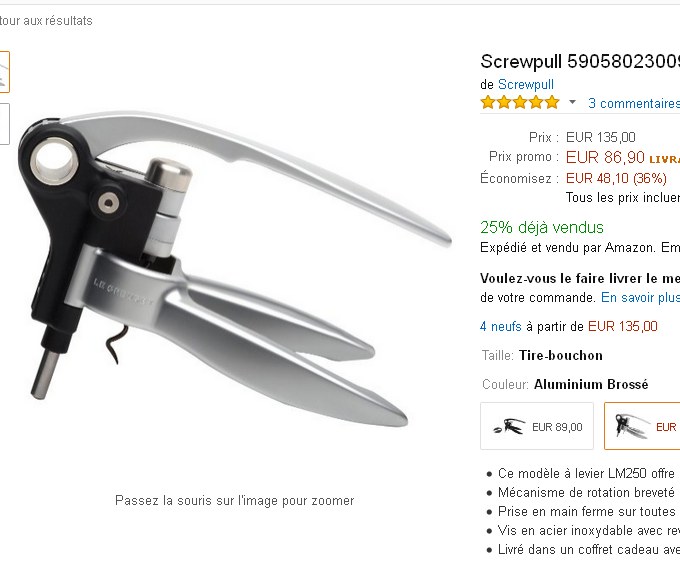680x562 pixels.
Task: Click the LM250 lever model bullet text
Action: pyautogui.click(x=588, y=473)
